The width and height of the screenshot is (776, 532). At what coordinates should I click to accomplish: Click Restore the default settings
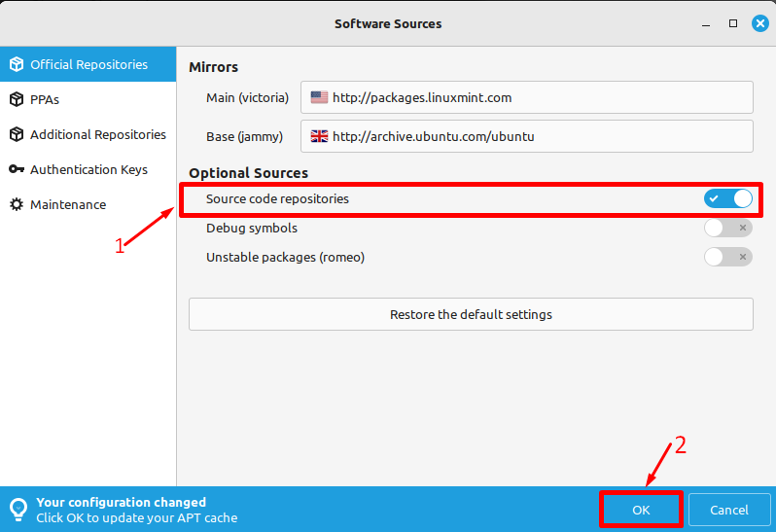pyautogui.click(x=471, y=314)
